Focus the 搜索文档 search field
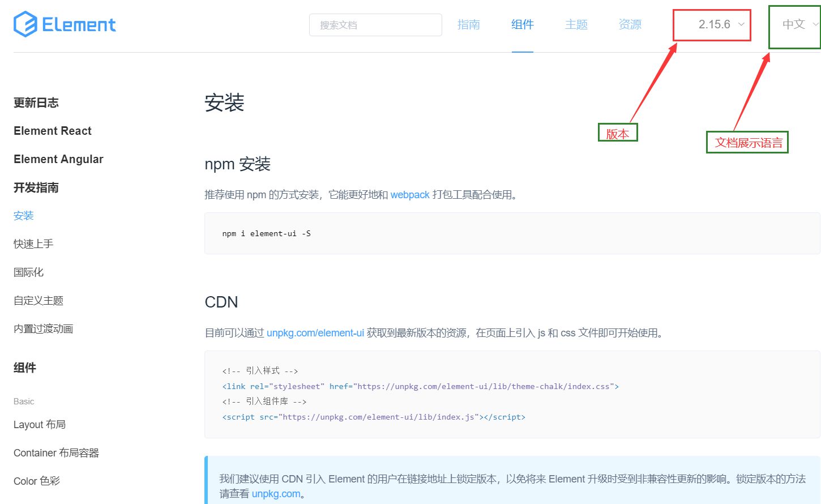 pyautogui.click(x=375, y=25)
